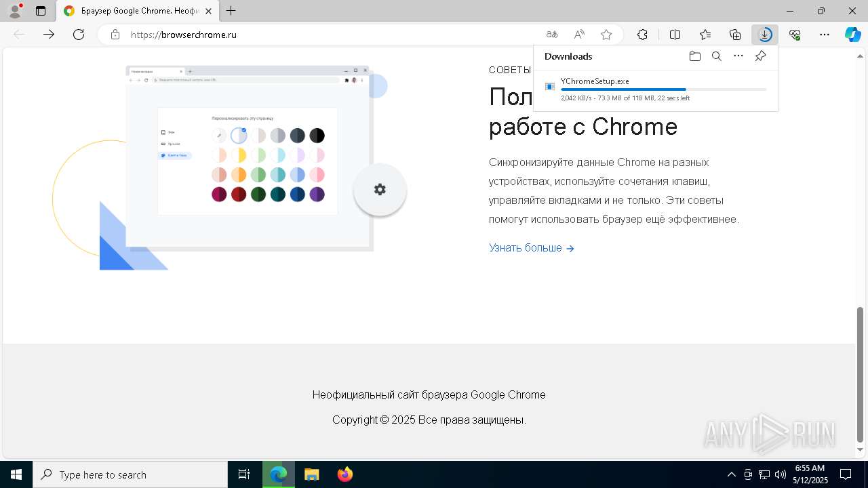Open network status tray icon
This screenshot has height=488, width=868.
764,474
